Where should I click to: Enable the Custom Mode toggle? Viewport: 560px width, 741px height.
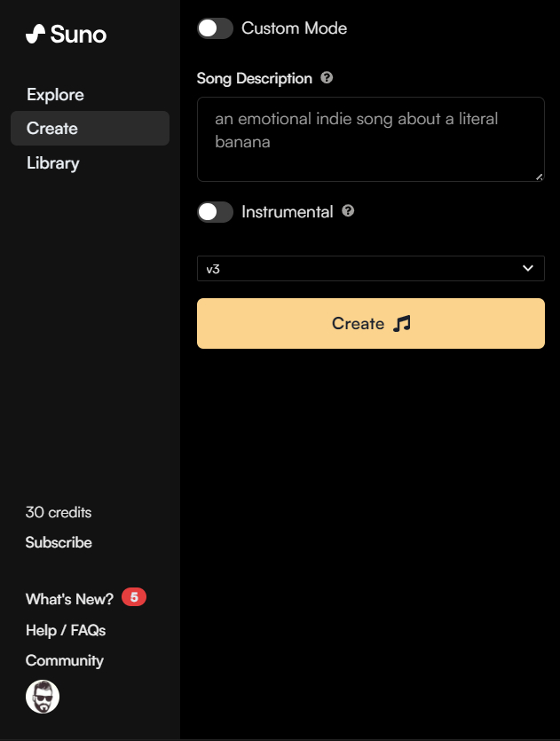tap(215, 28)
